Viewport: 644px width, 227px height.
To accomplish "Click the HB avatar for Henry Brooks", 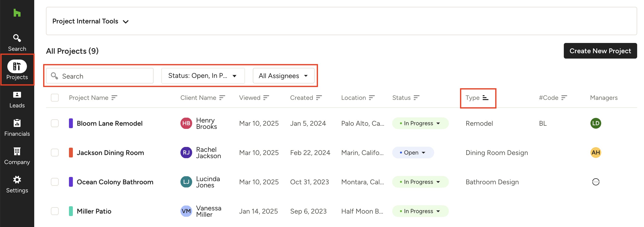I will point(186,123).
